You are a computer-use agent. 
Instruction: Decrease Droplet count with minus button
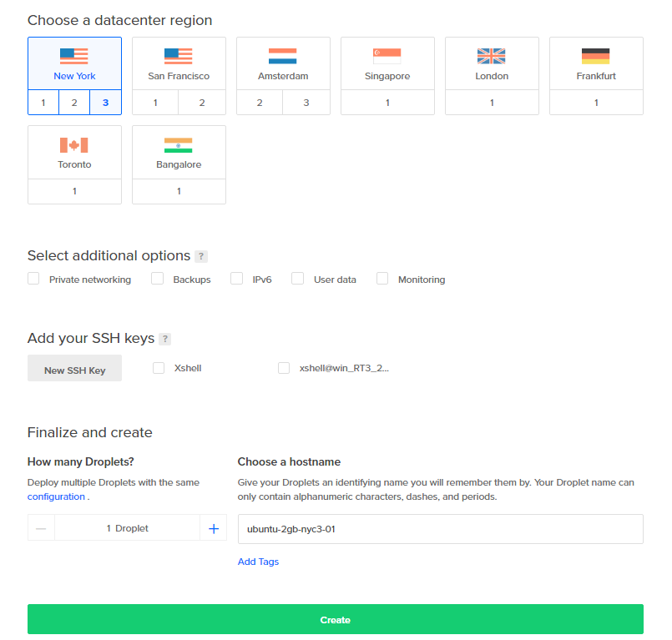41,528
